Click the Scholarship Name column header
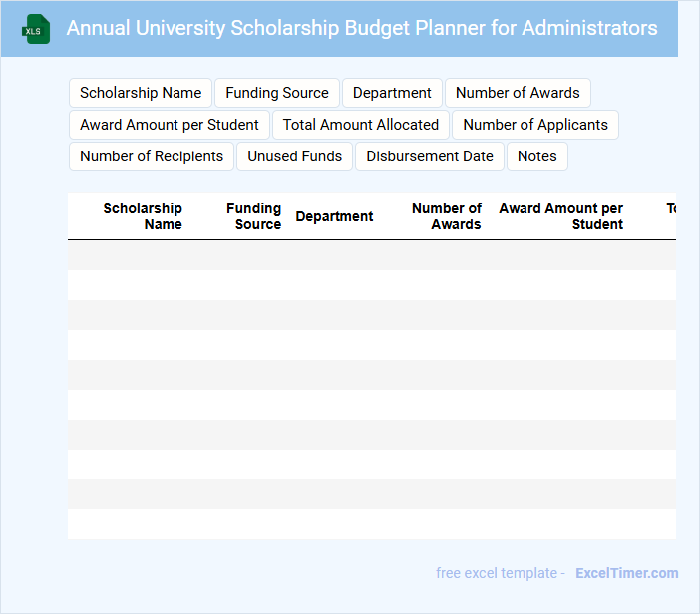 [143, 216]
